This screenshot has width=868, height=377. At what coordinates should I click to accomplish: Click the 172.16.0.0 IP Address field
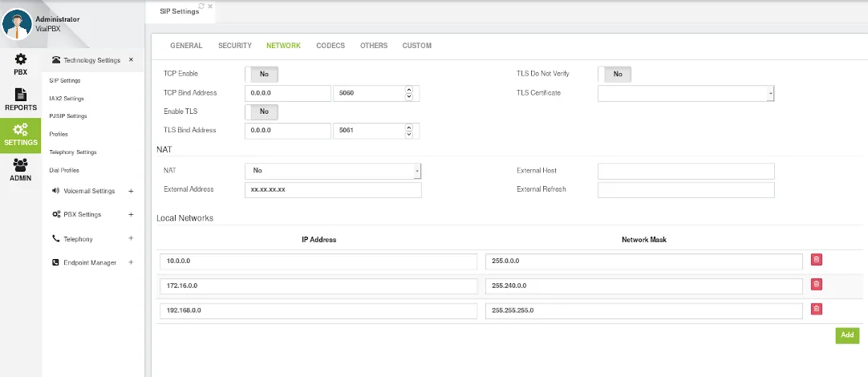pyautogui.click(x=318, y=286)
